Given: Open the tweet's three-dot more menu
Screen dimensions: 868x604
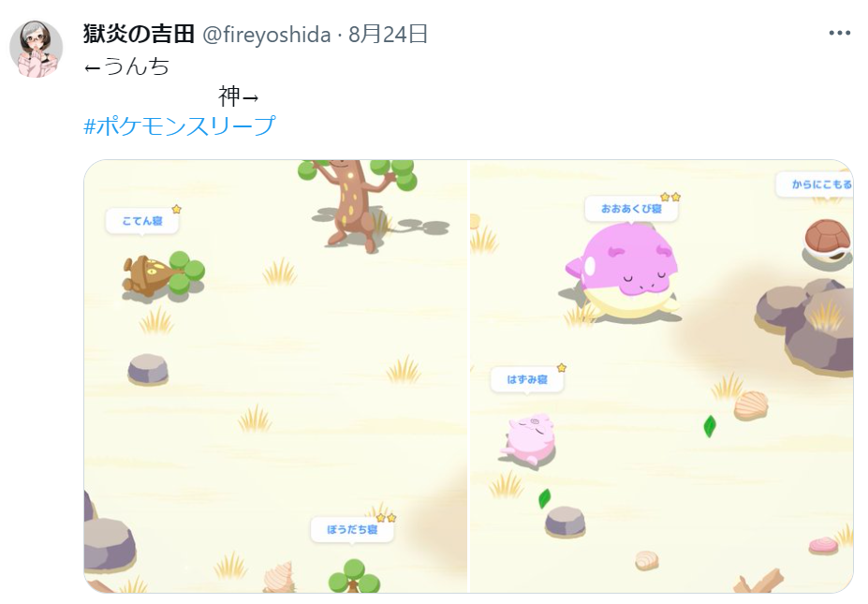Looking at the screenshot, I should [839, 34].
